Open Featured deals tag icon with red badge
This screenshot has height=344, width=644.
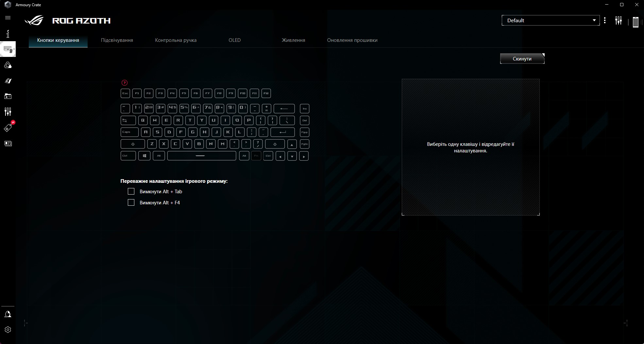pos(8,128)
